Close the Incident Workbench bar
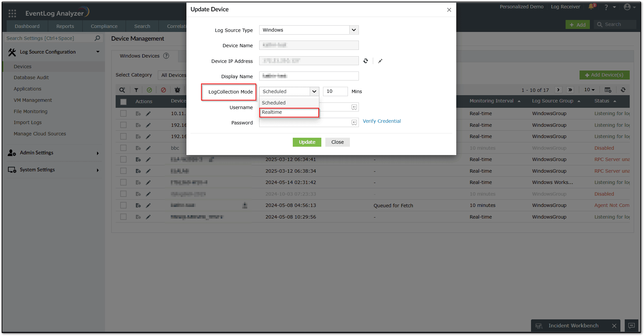The image size is (644, 336). (614, 326)
